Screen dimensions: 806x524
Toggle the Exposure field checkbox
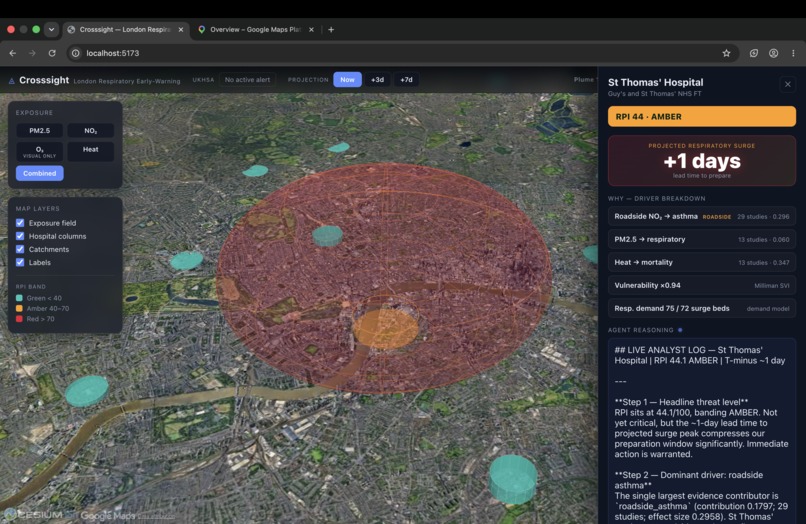coord(20,223)
